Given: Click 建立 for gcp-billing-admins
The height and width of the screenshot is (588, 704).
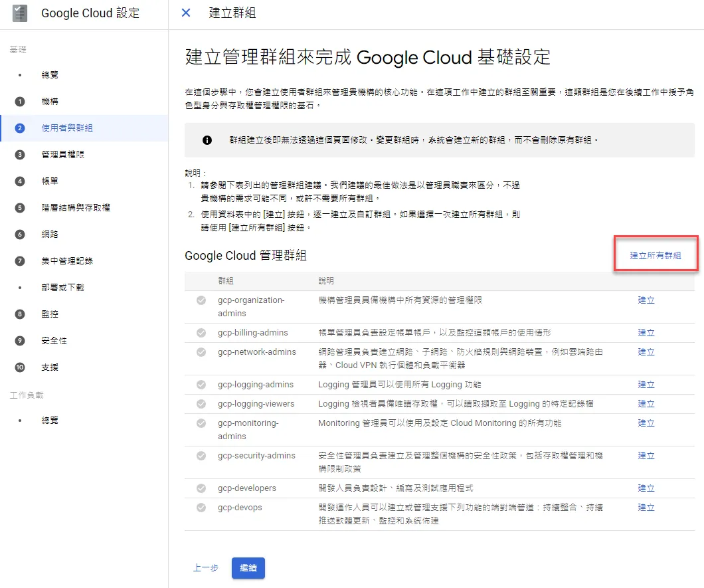Looking at the screenshot, I should [x=646, y=333].
